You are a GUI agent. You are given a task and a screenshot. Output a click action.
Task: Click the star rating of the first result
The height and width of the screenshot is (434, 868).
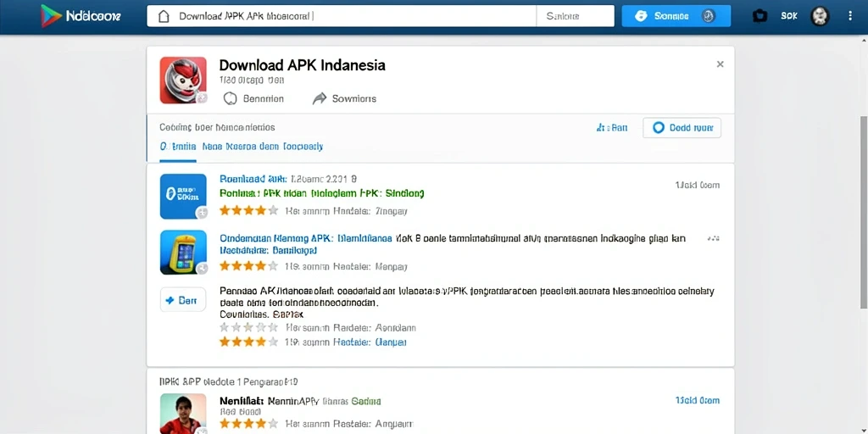click(x=248, y=210)
